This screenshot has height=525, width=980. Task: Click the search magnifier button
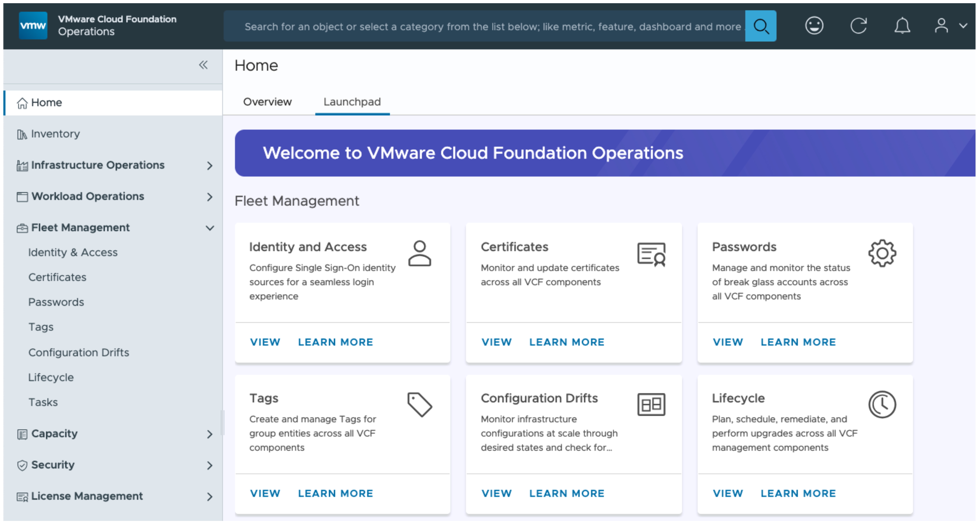coord(760,26)
